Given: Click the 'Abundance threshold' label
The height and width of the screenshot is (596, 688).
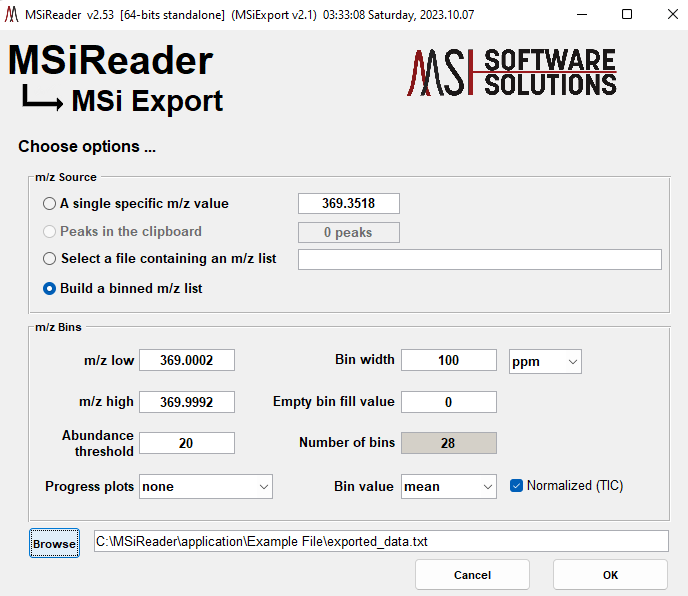Looking at the screenshot, I should tap(98, 443).
